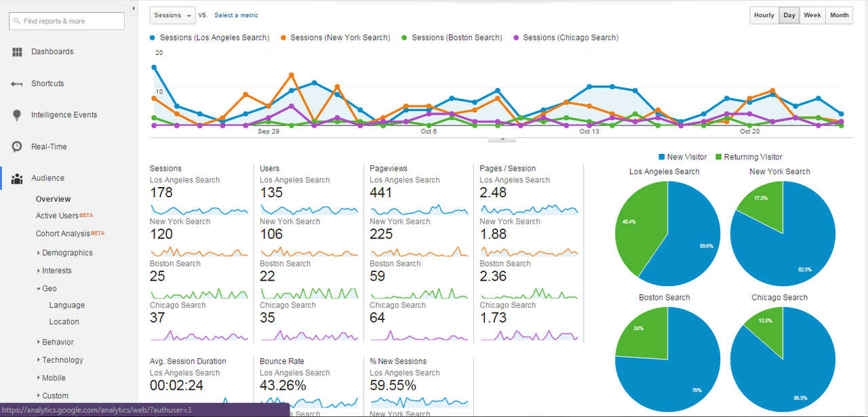Image resolution: width=868 pixels, height=417 pixels.
Task: Click Pages / Session value 2.48
Action: (x=493, y=193)
